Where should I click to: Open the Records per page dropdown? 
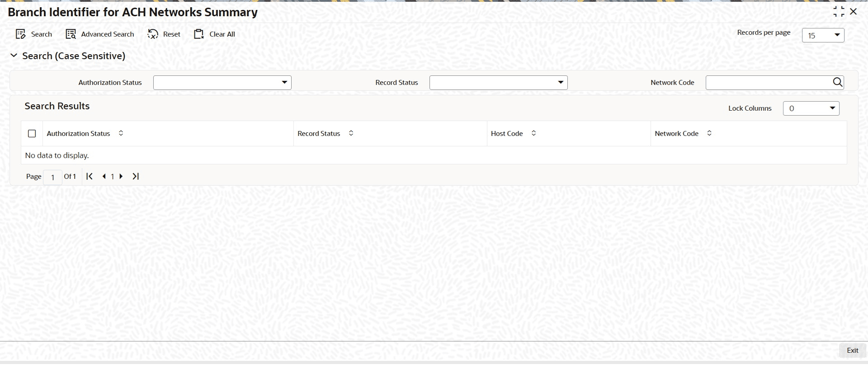click(x=823, y=35)
